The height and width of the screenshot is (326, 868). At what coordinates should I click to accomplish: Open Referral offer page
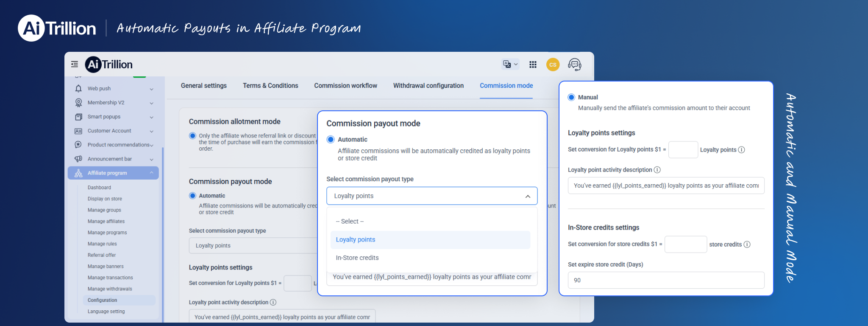pyautogui.click(x=102, y=255)
